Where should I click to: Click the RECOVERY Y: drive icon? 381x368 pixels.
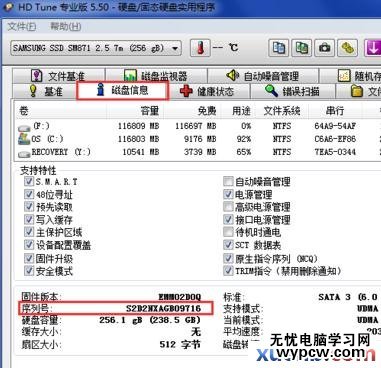click(24, 153)
